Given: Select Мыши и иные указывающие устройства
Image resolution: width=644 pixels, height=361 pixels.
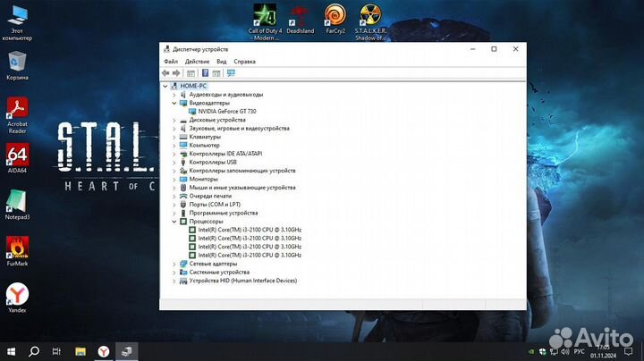Looking at the screenshot, I should pyautogui.click(x=242, y=188).
